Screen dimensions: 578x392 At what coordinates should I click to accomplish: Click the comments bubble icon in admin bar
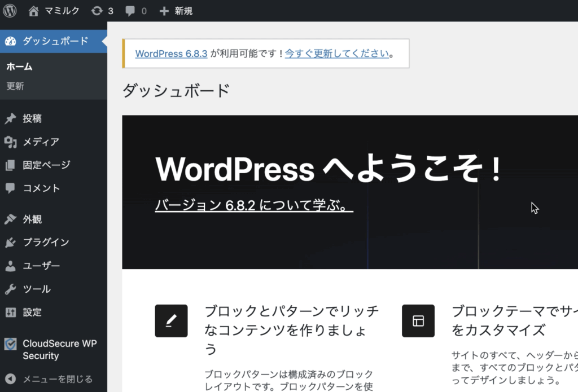[x=130, y=11]
